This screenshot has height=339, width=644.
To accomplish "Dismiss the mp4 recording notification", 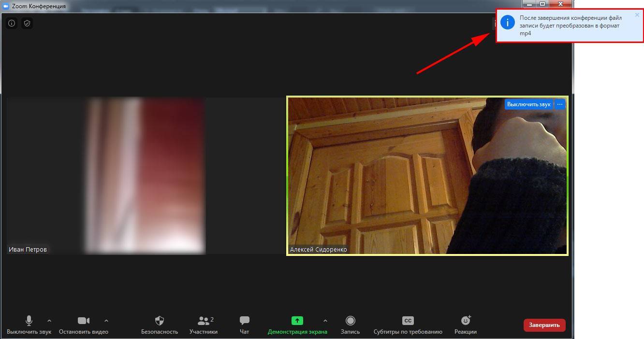I will (x=637, y=15).
